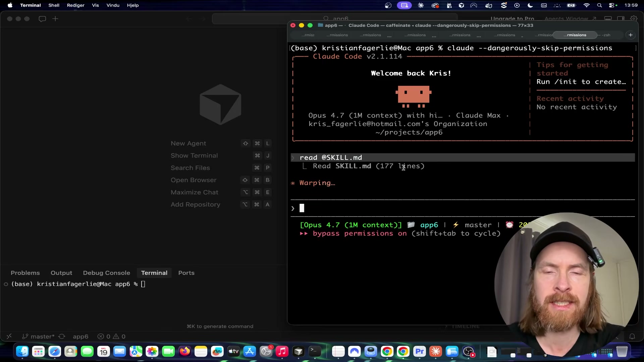The width and height of the screenshot is (644, 362).
Task: Launch Adobe Premiere Pro from the Dock
Action: [419, 352]
